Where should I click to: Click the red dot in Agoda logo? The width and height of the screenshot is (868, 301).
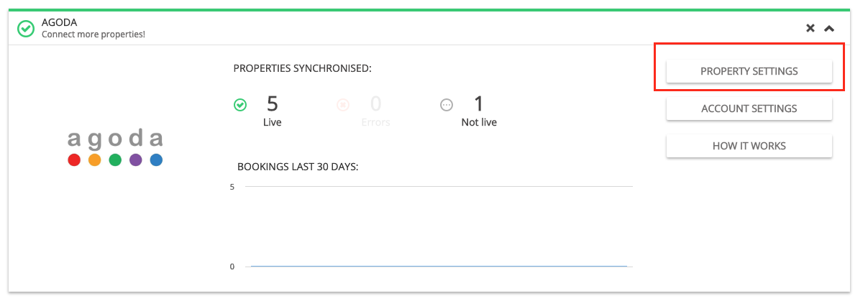point(73,160)
